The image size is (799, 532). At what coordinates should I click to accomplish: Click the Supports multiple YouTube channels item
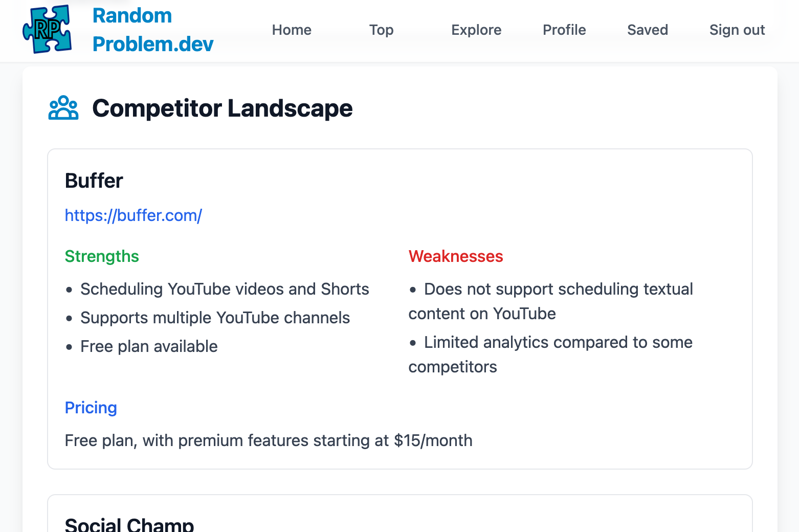pyautogui.click(x=215, y=318)
